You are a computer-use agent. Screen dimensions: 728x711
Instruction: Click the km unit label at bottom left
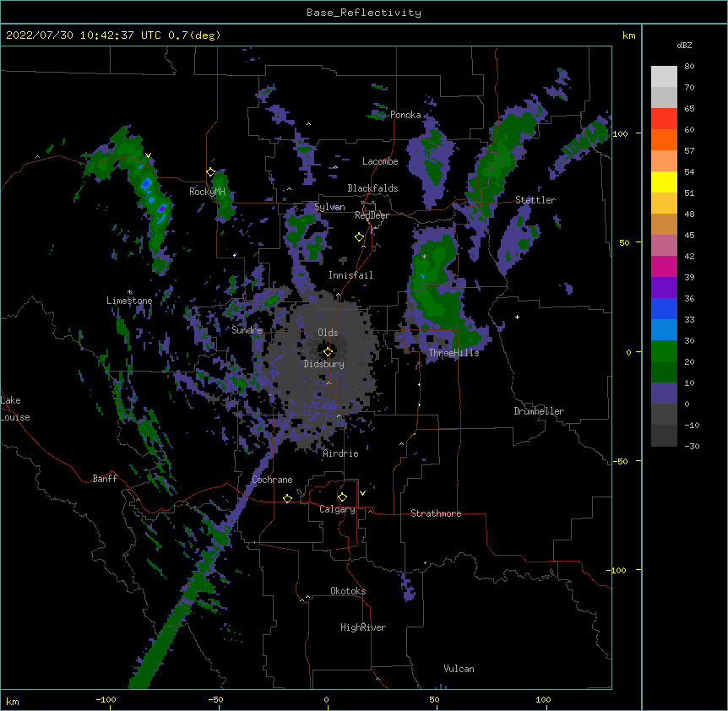(x=13, y=702)
